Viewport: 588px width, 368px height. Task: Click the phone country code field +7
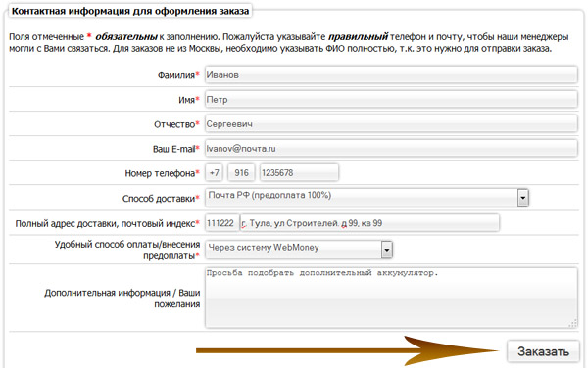214,172
